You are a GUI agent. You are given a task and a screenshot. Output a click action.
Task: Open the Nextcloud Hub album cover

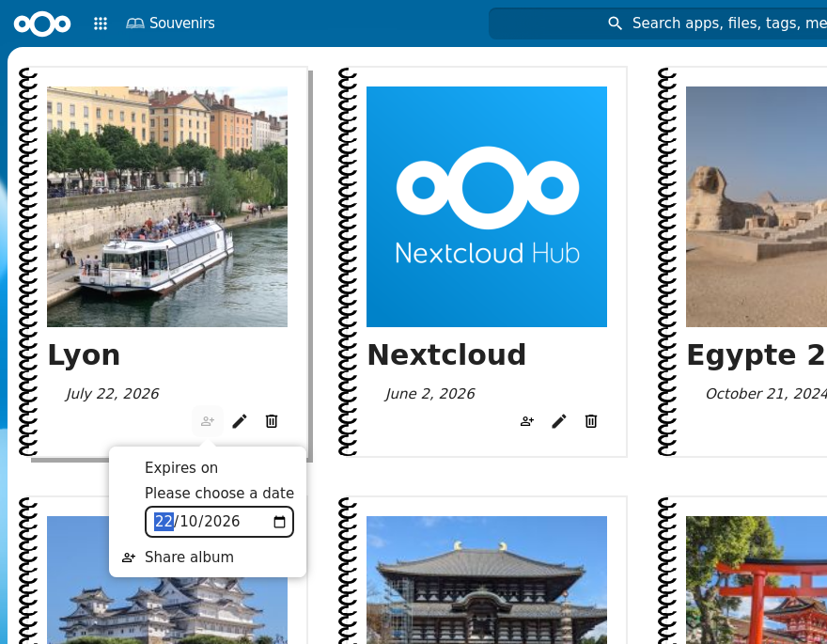(x=487, y=207)
